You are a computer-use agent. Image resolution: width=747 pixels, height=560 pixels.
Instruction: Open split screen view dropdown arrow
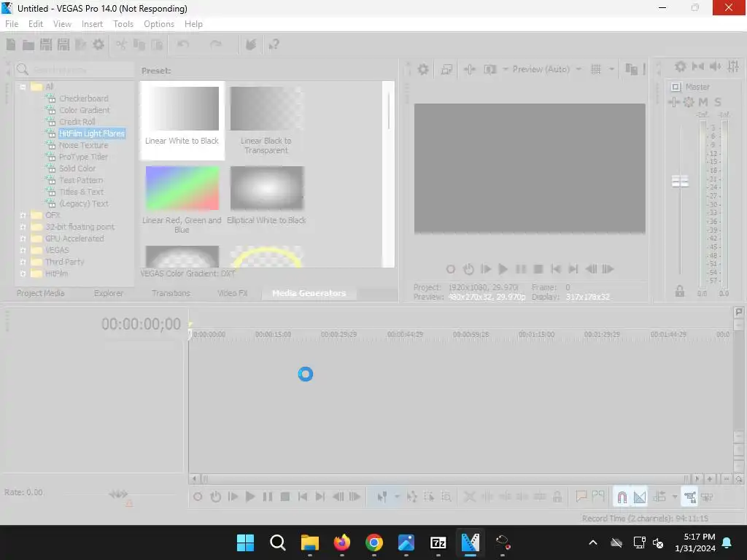[505, 69]
